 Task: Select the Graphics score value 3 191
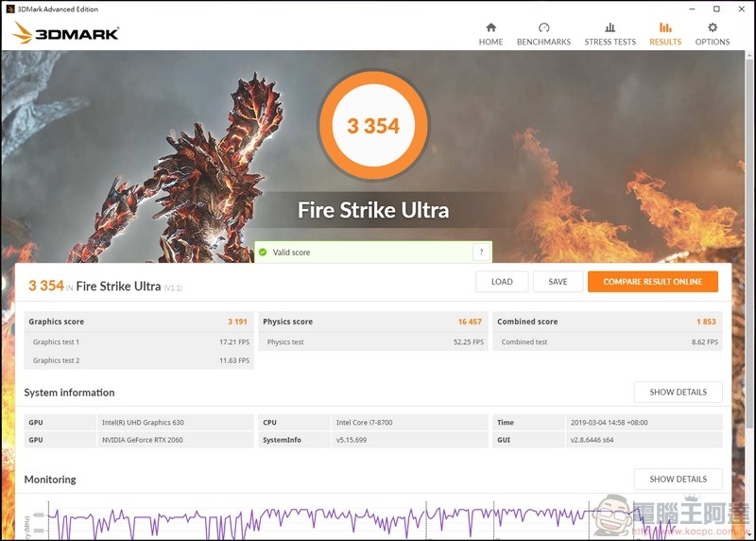click(x=237, y=322)
